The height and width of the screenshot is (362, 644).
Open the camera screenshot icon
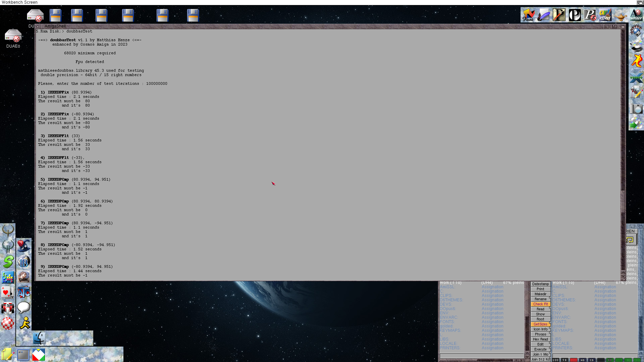tap(636, 109)
